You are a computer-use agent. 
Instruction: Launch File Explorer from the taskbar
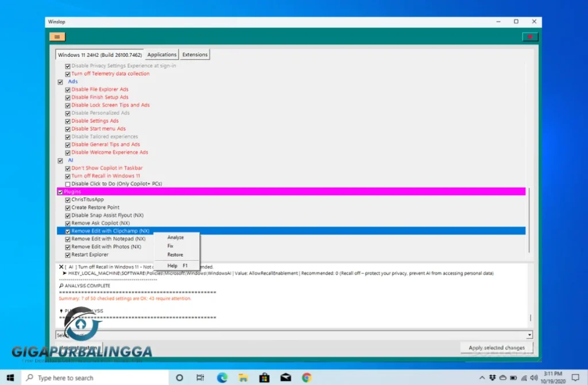click(x=243, y=378)
